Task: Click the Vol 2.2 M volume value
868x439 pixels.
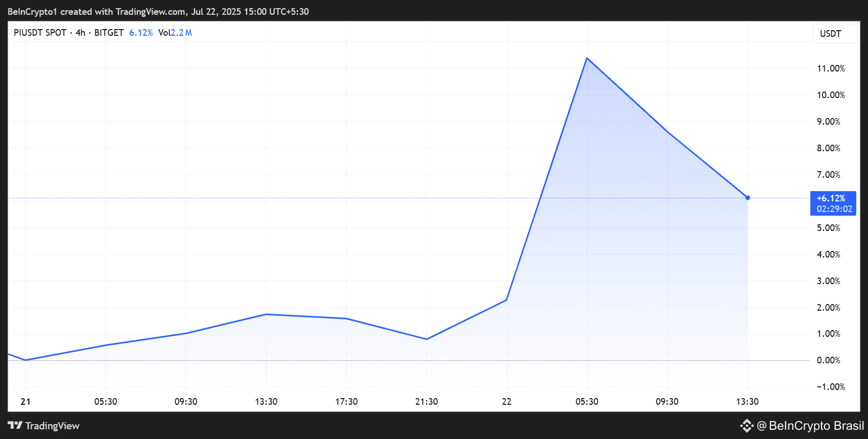Action: coord(175,33)
